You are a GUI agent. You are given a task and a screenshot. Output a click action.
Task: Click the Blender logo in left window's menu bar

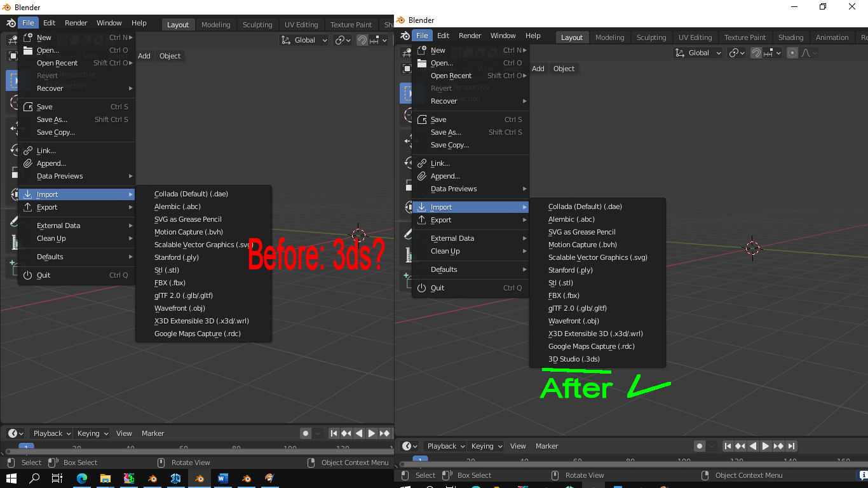(x=11, y=23)
